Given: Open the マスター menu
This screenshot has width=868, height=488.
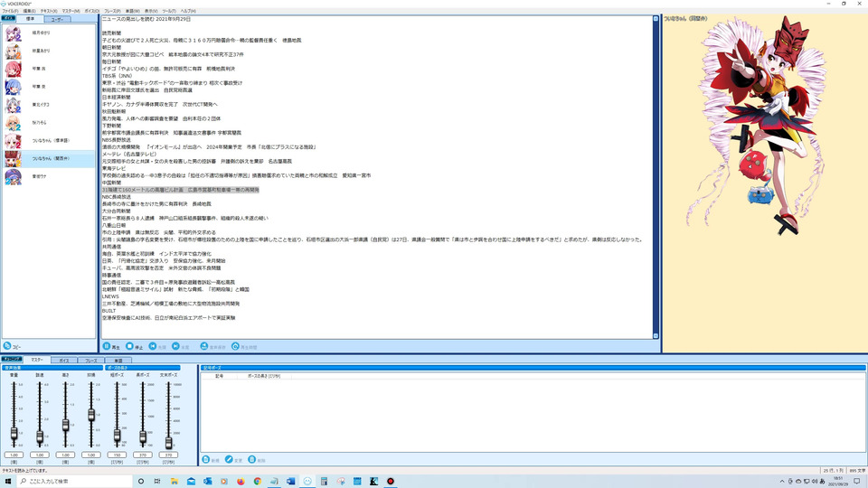Looking at the screenshot, I should 71,11.
